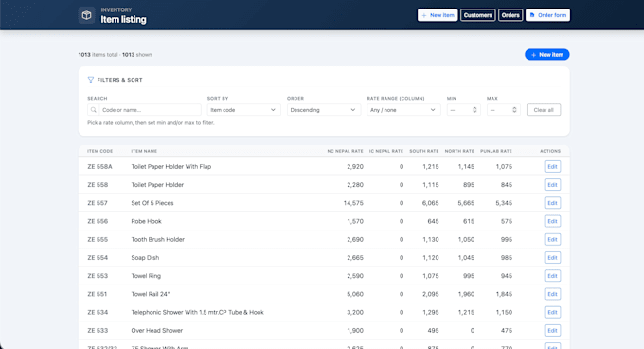Select item code ZE 554
Image resolution: width=644 pixels, height=349 pixels.
98,258
